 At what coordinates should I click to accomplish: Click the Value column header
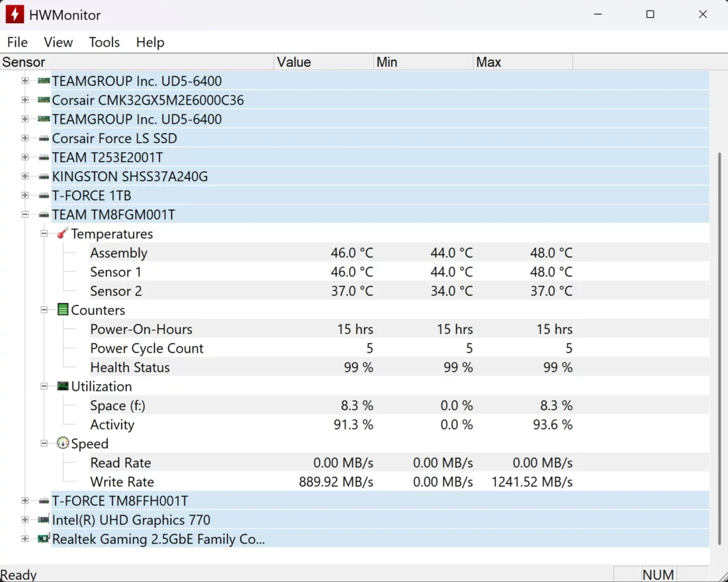(x=324, y=62)
